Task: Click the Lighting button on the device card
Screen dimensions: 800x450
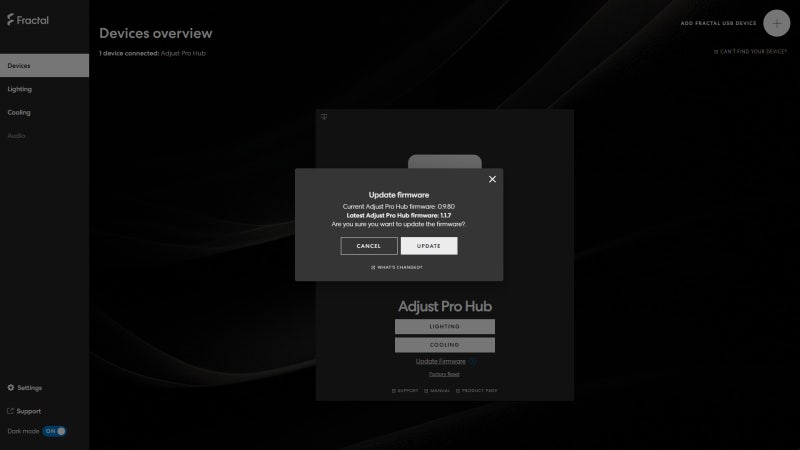Action: (x=445, y=327)
